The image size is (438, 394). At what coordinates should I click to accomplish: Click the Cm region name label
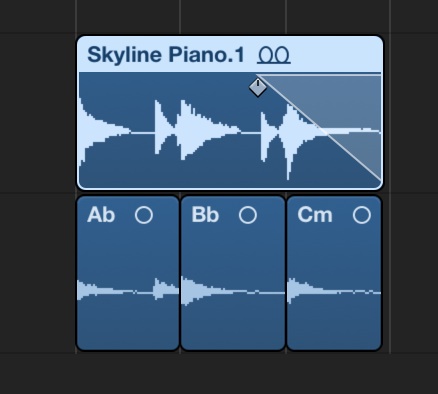pos(315,215)
